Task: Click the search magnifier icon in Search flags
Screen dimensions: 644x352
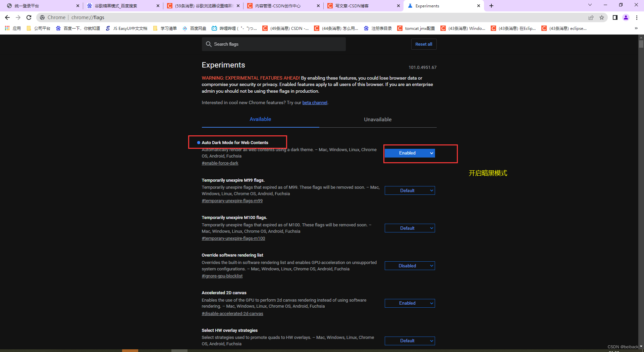Action: [x=209, y=44]
